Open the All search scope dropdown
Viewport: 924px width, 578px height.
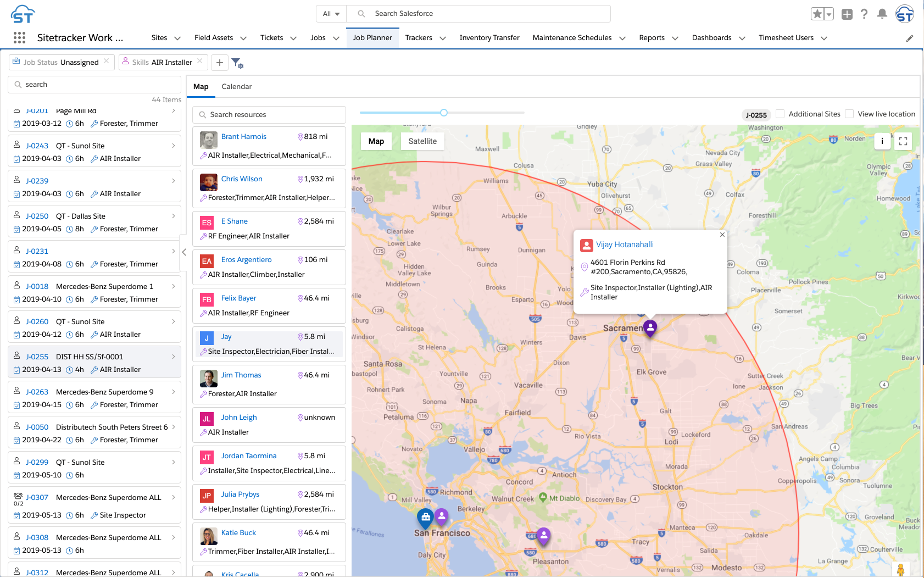[331, 14]
